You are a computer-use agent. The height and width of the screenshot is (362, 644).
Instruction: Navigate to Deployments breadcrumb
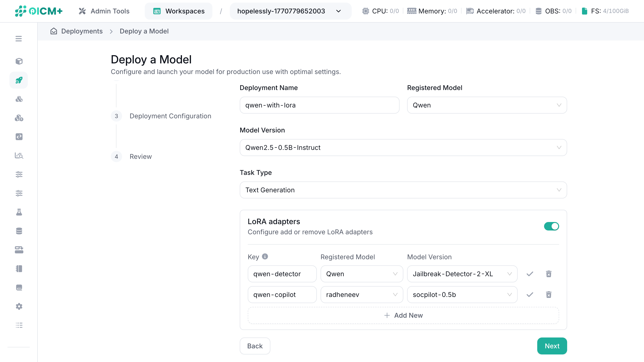82,31
